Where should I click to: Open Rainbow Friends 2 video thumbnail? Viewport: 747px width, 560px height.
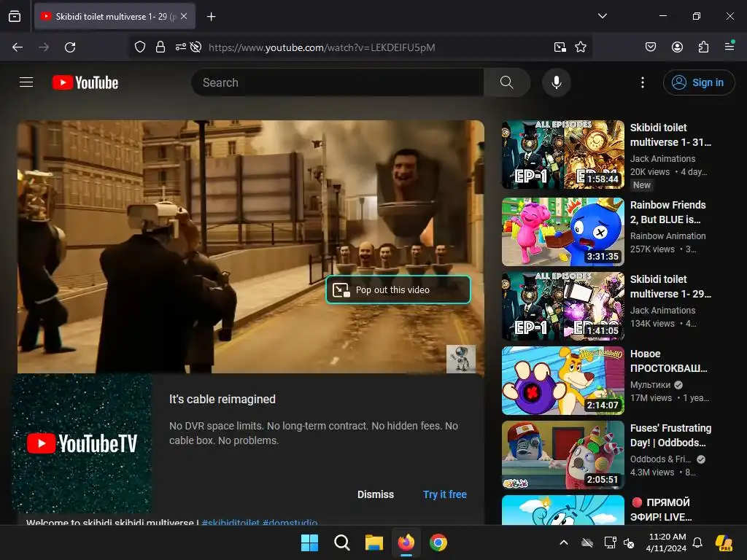562,232
